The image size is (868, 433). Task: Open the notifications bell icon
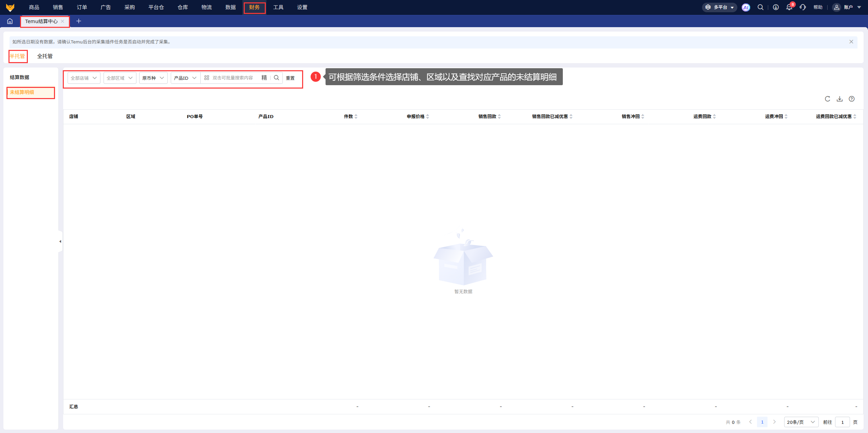click(789, 7)
